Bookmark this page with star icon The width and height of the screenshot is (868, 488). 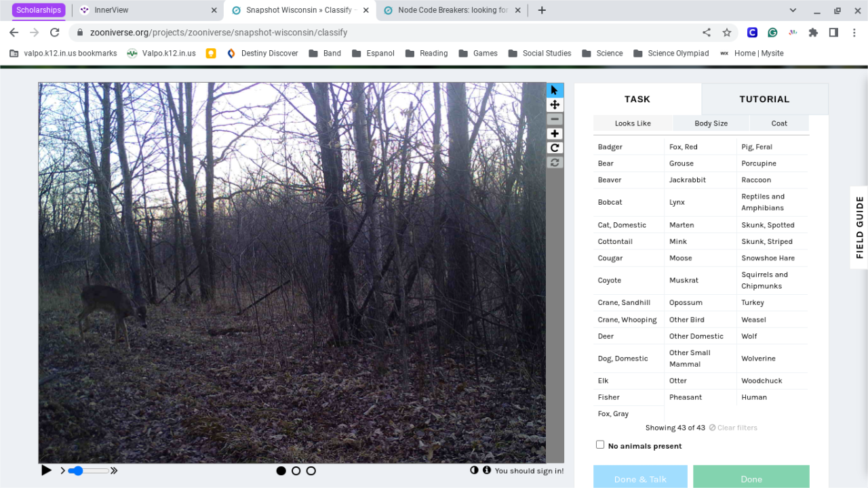(x=727, y=33)
